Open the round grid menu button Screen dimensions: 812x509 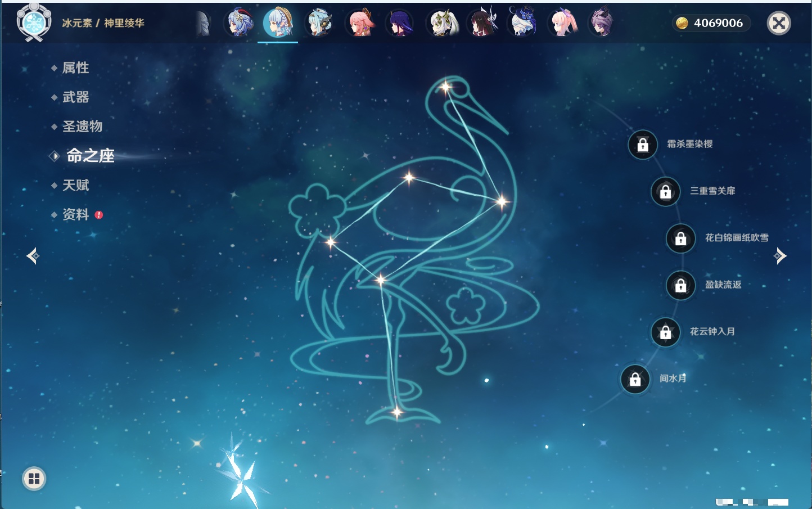(34, 479)
